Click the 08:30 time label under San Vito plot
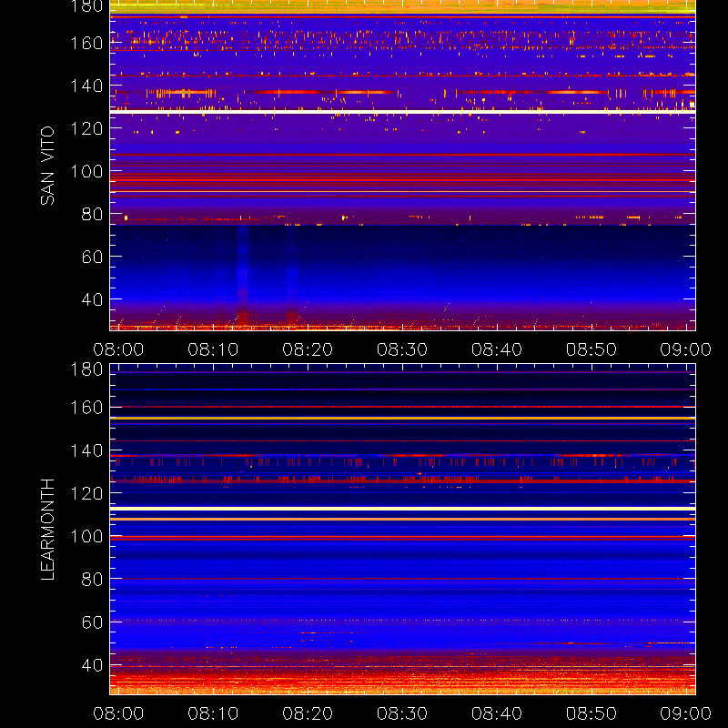Screen dimensions: 728x728 point(402,349)
